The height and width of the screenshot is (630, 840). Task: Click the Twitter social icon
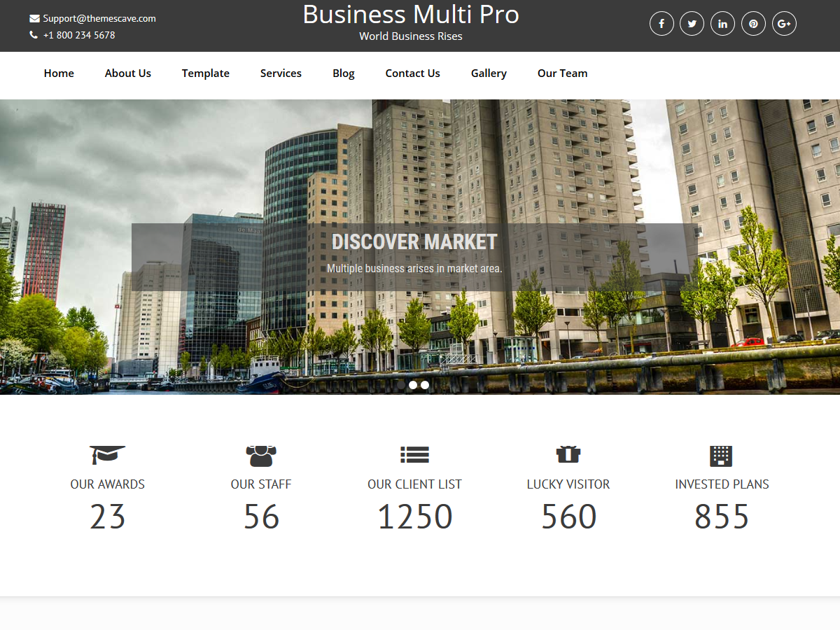click(x=692, y=23)
